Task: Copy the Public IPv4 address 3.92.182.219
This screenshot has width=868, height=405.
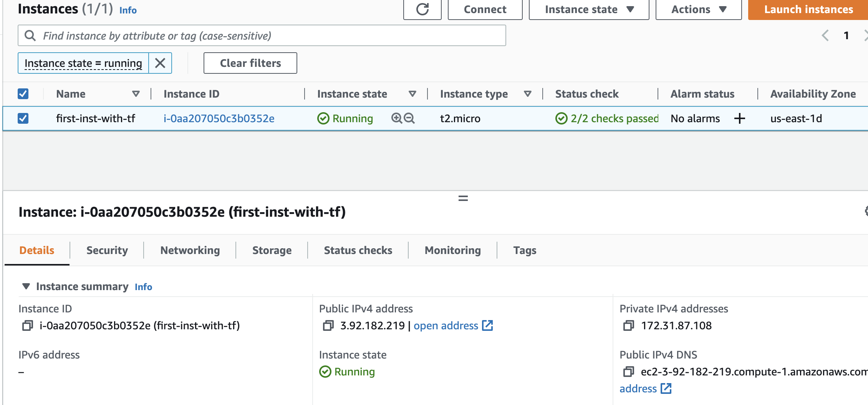Action: (x=328, y=326)
